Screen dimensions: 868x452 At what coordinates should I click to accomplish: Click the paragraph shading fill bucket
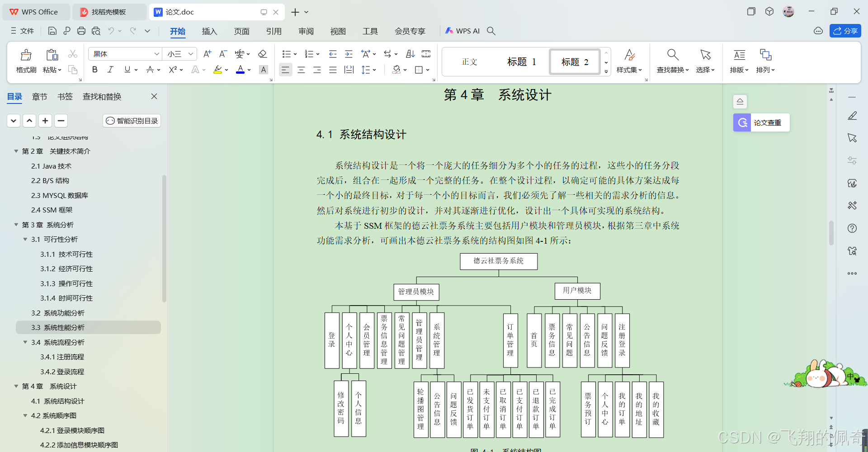point(396,70)
